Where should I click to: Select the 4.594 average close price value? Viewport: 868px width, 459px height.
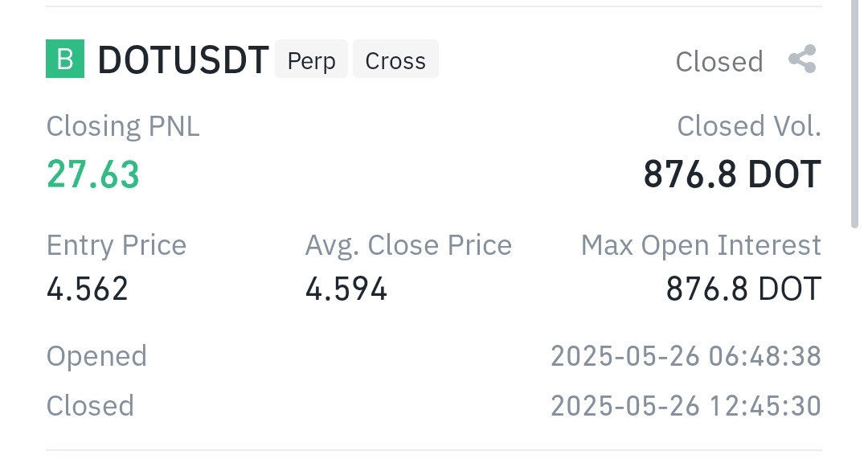tap(346, 289)
